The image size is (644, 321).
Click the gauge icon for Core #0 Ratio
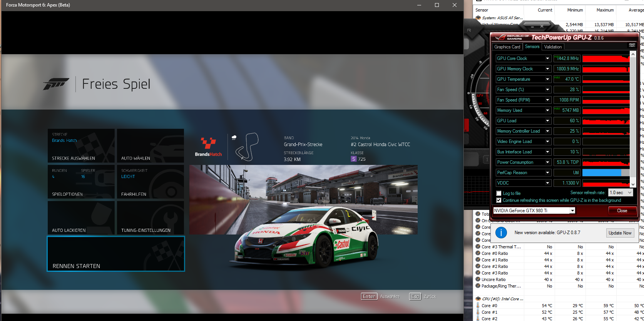click(478, 253)
